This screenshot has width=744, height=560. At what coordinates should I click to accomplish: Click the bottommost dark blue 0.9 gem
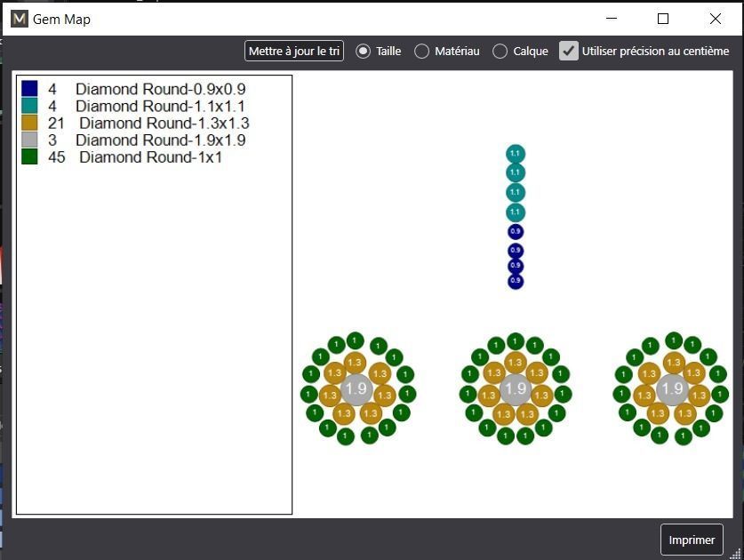coord(516,281)
